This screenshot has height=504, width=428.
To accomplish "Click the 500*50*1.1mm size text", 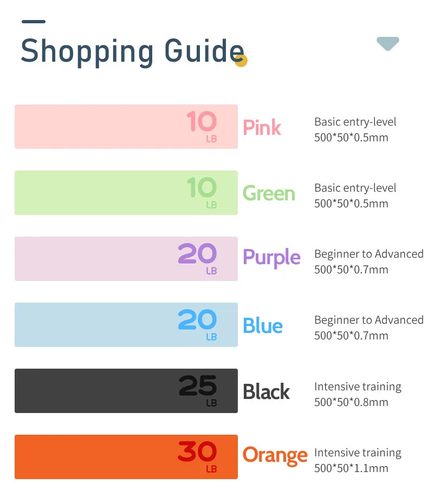I will (351, 468).
